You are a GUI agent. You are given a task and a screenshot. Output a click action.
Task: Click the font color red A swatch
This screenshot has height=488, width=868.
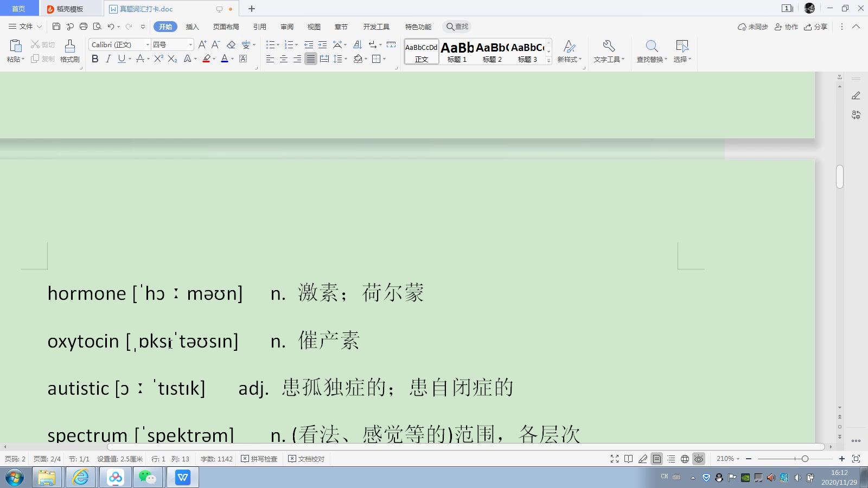pyautogui.click(x=225, y=59)
